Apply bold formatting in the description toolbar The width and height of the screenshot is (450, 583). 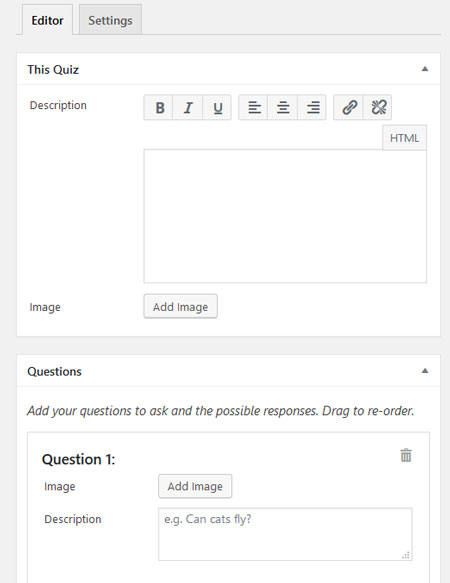pos(158,107)
